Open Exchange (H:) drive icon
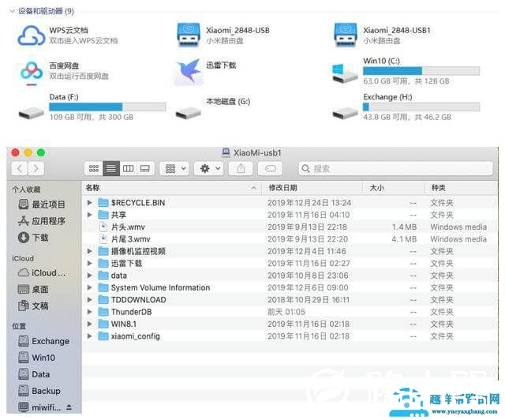Image resolution: width=505 pixels, height=420 pixels. pyautogui.click(x=346, y=113)
